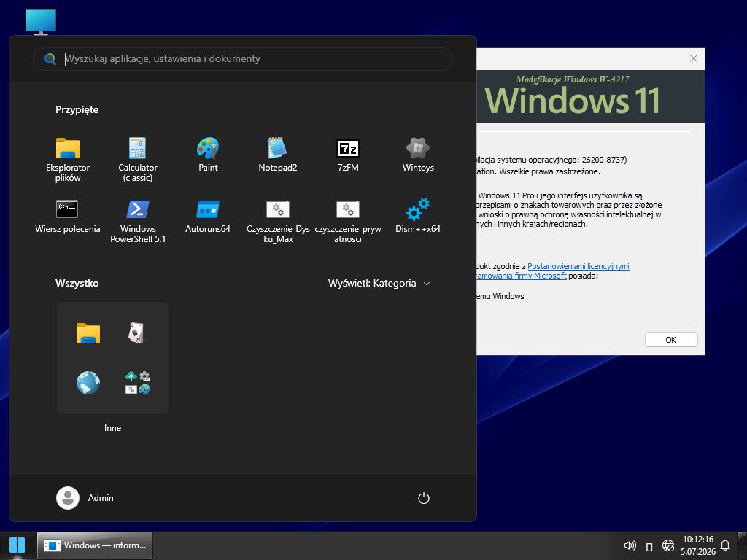Open Autoruns64
This screenshot has height=560, width=747.
click(x=208, y=217)
